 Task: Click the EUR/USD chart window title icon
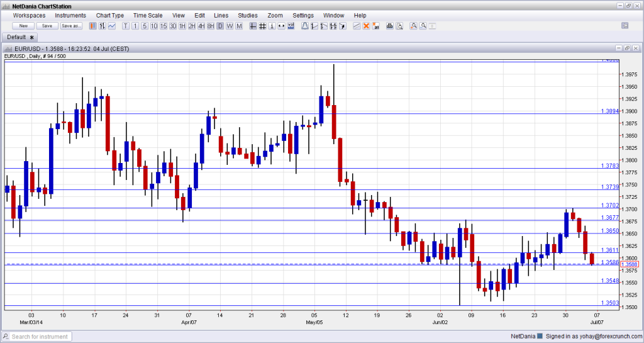(x=8, y=49)
